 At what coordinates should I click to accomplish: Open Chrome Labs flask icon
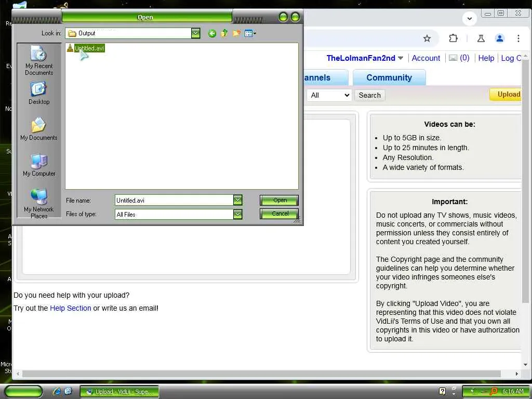pyautogui.click(x=481, y=38)
